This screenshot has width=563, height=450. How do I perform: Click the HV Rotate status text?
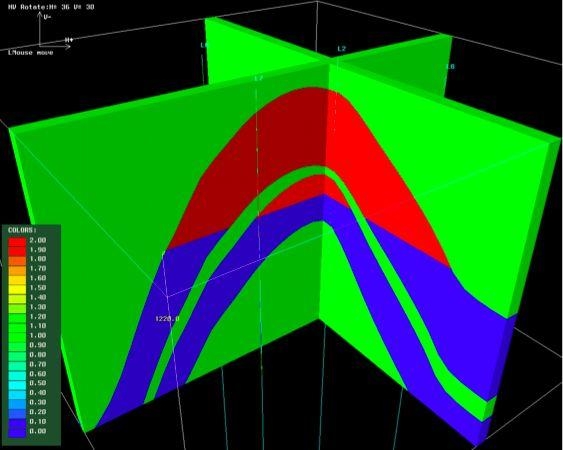tap(51, 6)
